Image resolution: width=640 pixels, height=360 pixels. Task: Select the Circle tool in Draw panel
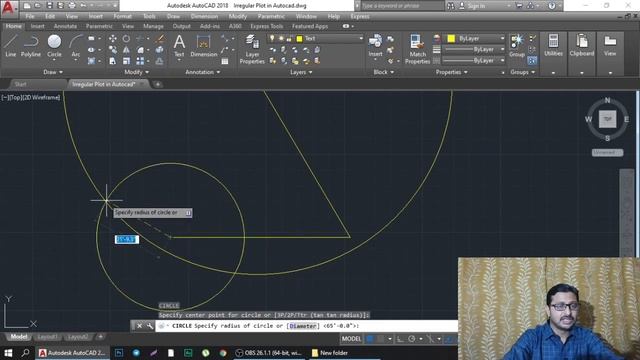[54, 45]
